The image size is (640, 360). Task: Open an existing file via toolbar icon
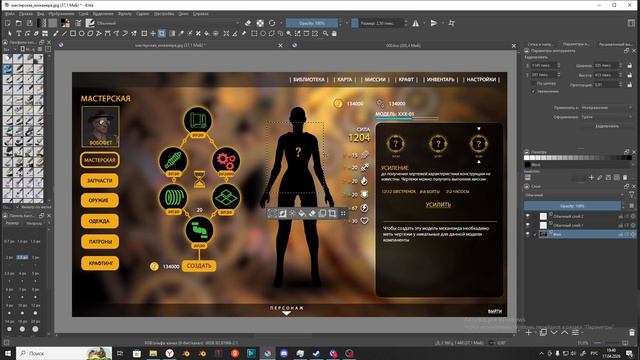[x=19, y=23]
